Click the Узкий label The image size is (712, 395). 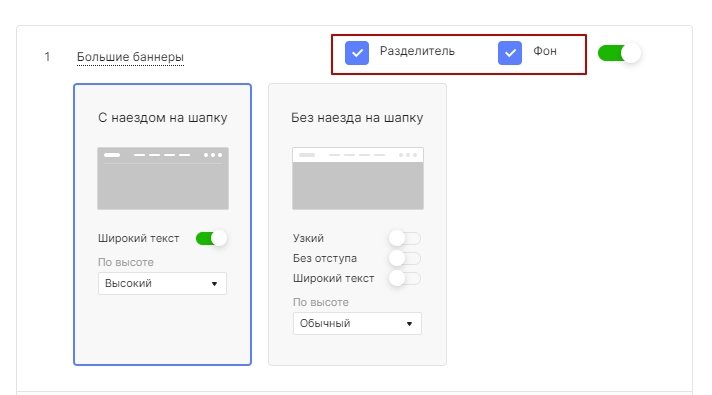click(308, 238)
